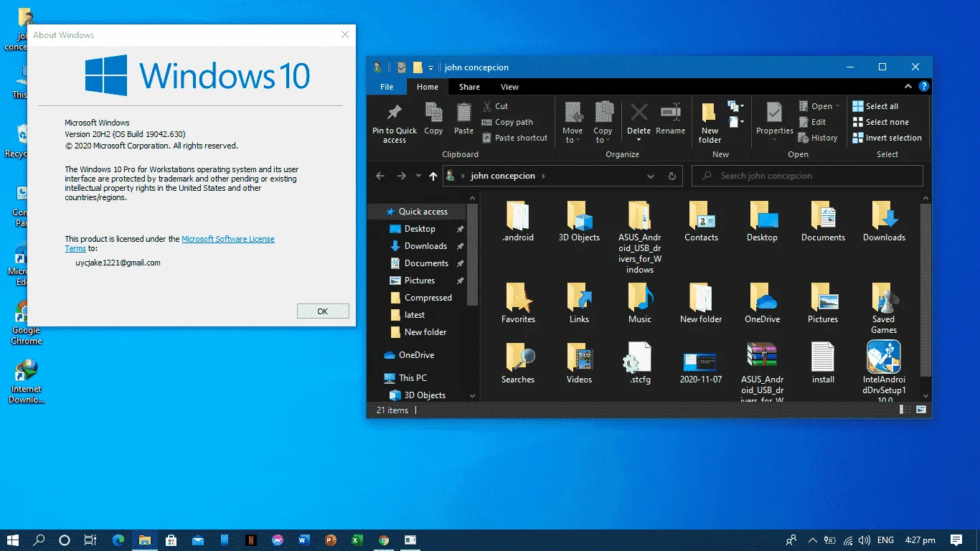
Task: Select the Videos folder
Action: (x=579, y=363)
